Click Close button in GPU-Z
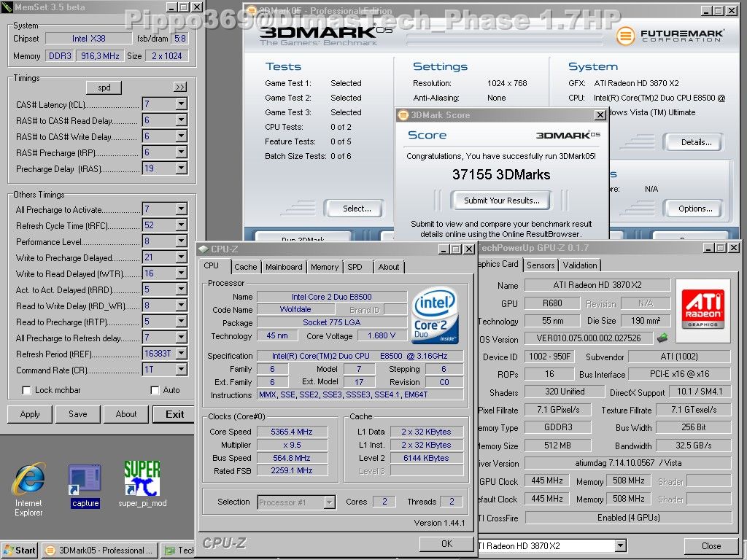Screen dimensions: 747x560 coord(711,545)
